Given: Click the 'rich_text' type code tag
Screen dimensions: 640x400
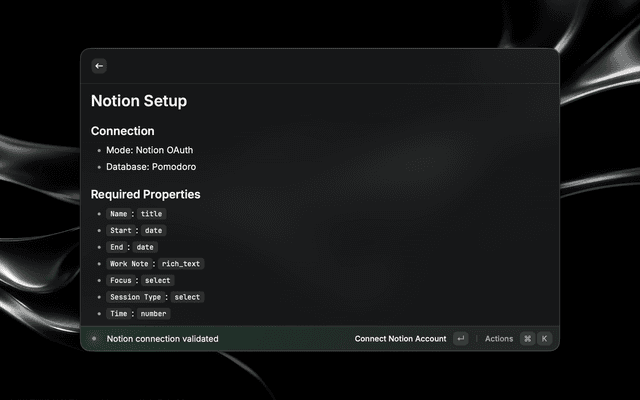Looking at the screenshot, I should (181, 264).
